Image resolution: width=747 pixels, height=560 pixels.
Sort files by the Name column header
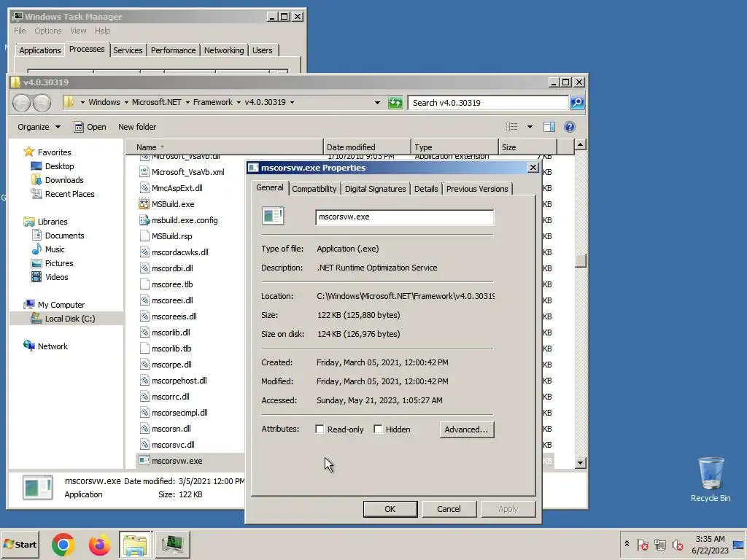pyautogui.click(x=225, y=147)
